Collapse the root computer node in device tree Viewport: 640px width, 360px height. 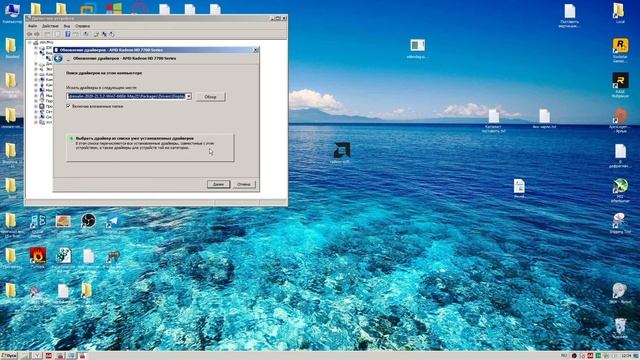pyautogui.click(x=29, y=42)
